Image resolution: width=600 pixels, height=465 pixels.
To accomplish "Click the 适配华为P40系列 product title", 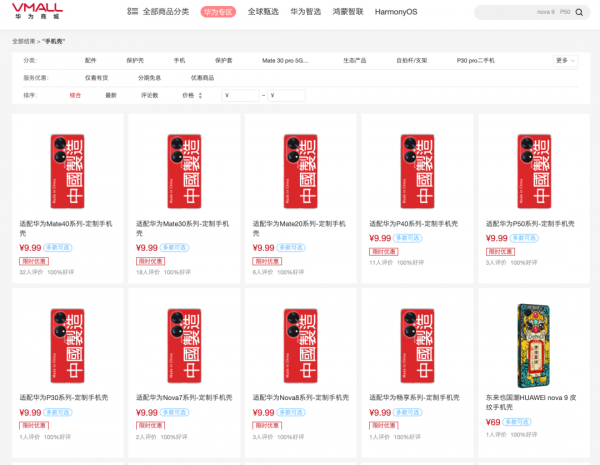I will (x=414, y=224).
